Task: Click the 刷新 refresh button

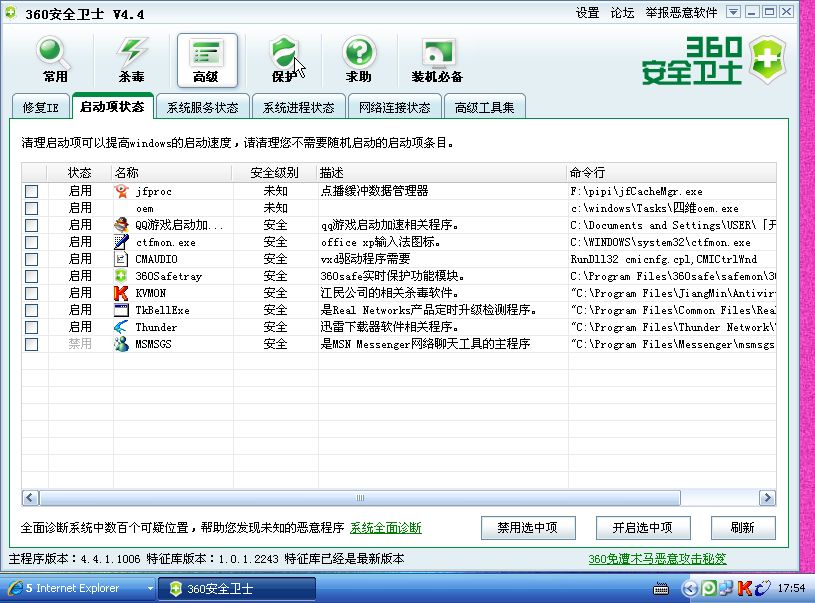Action: tap(743, 528)
